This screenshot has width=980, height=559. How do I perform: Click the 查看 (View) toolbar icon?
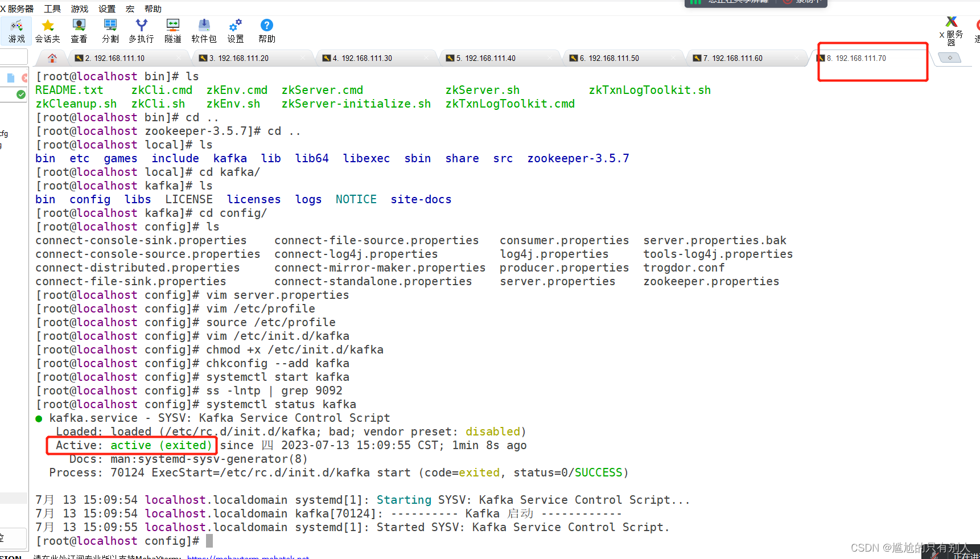79,31
